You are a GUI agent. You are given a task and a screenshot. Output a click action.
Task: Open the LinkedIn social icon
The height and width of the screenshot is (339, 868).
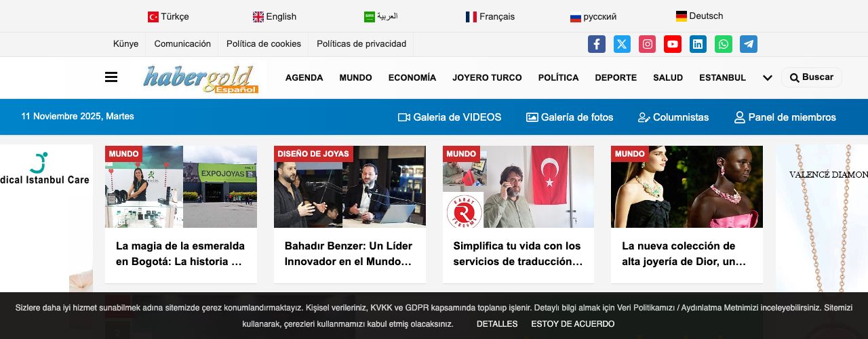(698, 44)
